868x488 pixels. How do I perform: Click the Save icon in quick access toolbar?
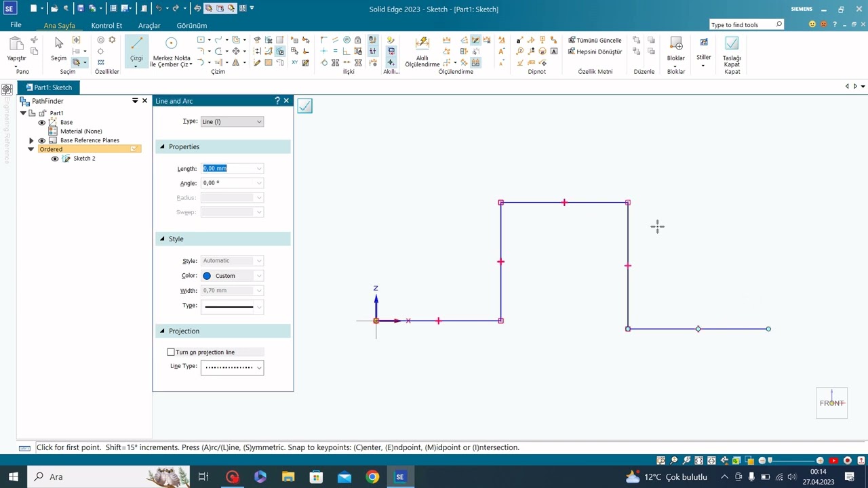(x=80, y=9)
